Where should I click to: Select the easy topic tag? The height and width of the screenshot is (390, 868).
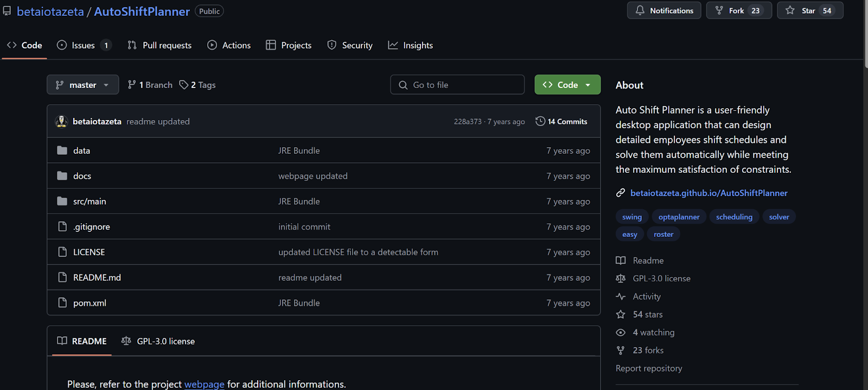[x=630, y=234]
